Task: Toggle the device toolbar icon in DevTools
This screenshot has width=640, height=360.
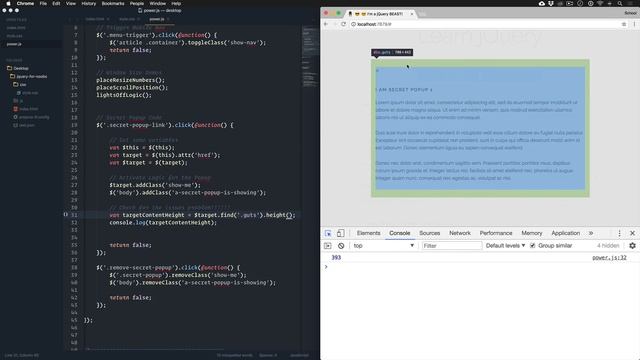Action: tap(340, 233)
